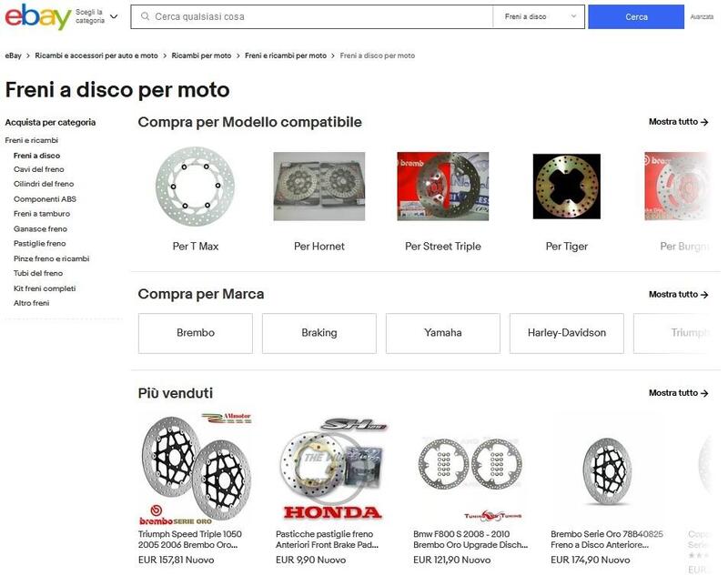Viewport: 728px width, 586px height.
Task: Show all in Compra per Modello compatibile
Action: pyautogui.click(x=678, y=122)
